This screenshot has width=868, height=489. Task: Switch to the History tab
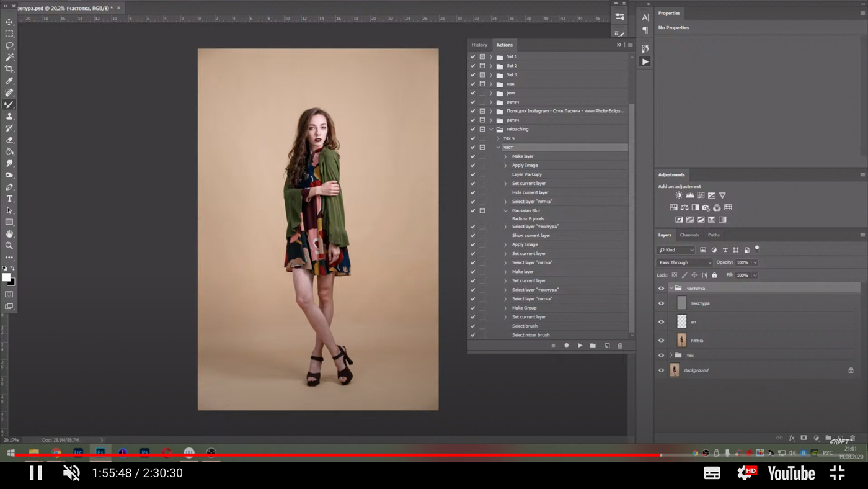[479, 45]
